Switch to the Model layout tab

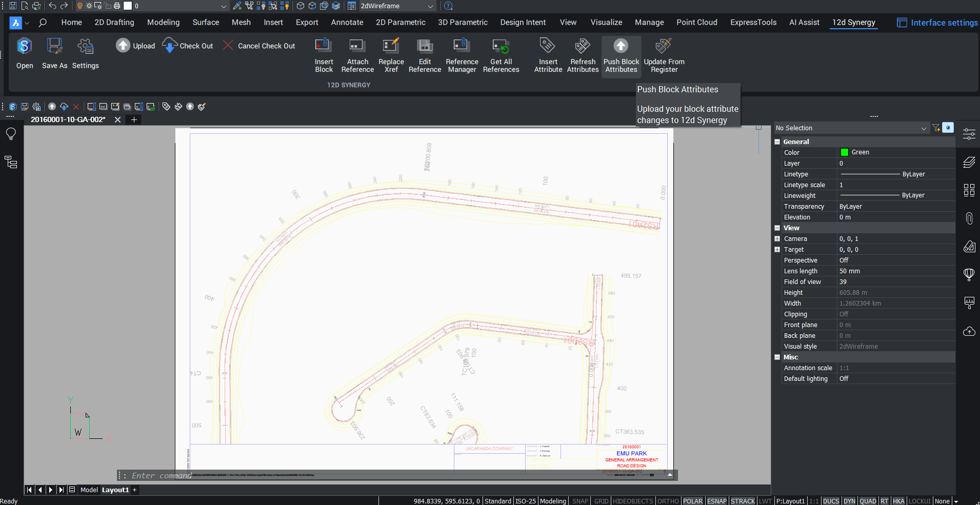[x=89, y=490]
